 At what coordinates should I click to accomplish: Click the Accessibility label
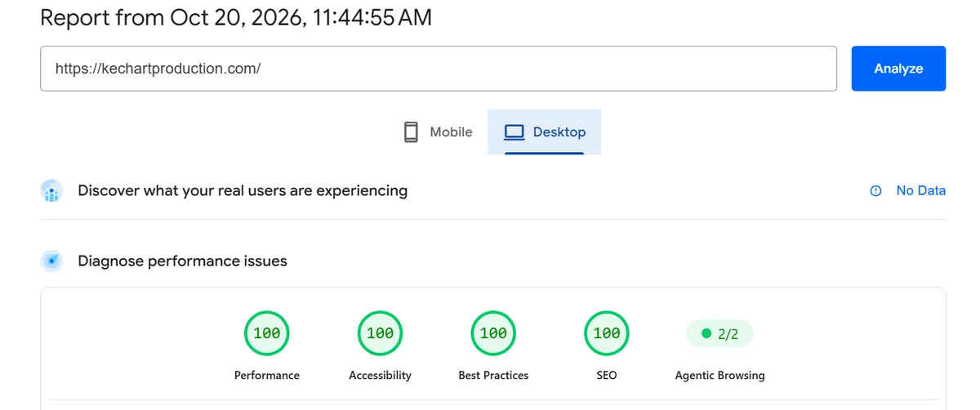pos(380,376)
